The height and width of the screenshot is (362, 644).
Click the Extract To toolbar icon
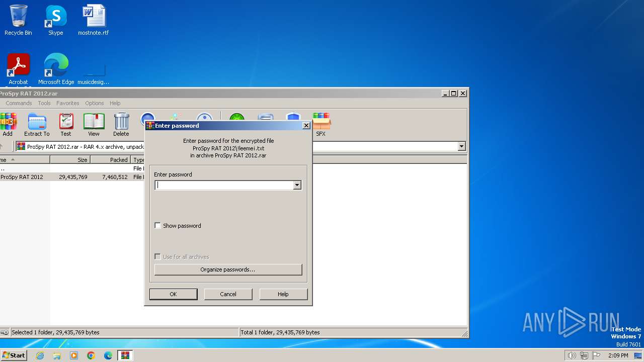(x=37, y=125)
